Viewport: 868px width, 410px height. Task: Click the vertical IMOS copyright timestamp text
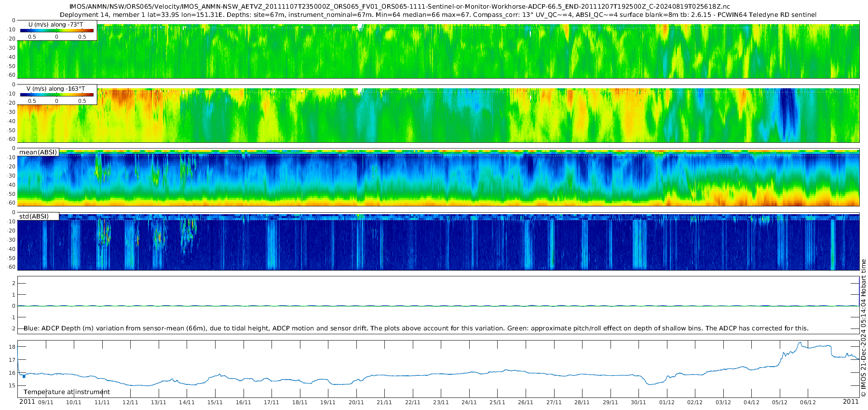(863, 328)
